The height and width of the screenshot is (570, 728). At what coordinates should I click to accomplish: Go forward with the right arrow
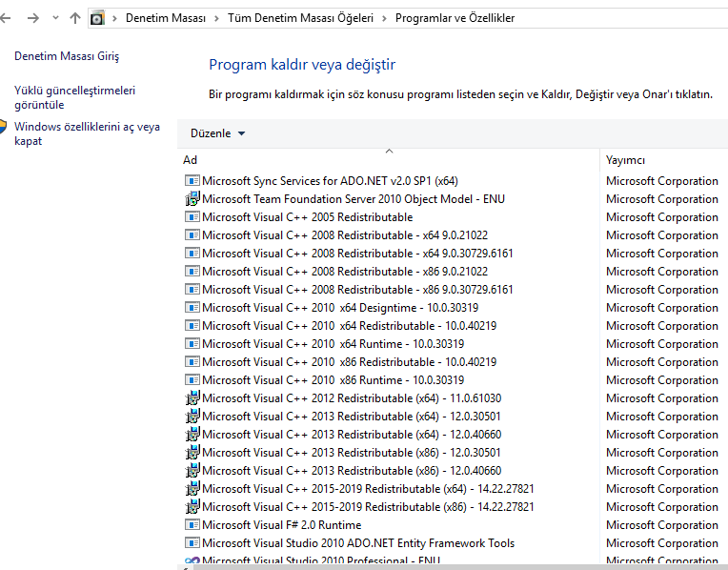pyautogui.click(x=33, y=18)
